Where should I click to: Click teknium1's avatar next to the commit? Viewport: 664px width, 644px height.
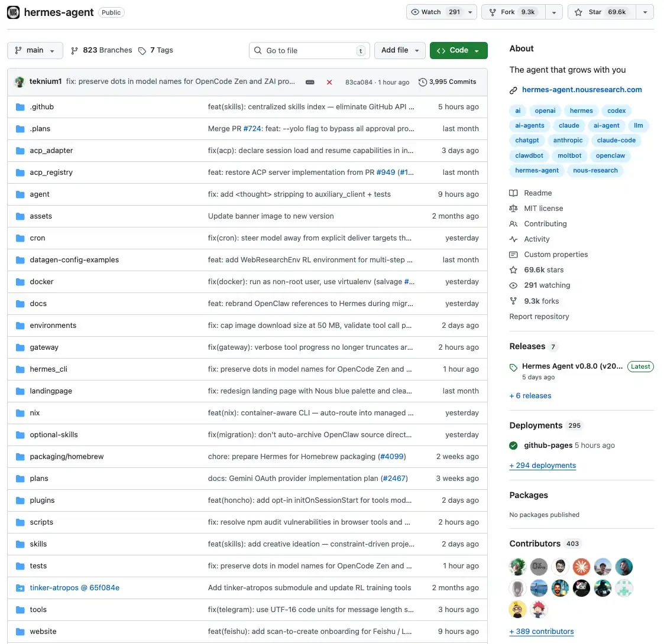pos(20,82)
